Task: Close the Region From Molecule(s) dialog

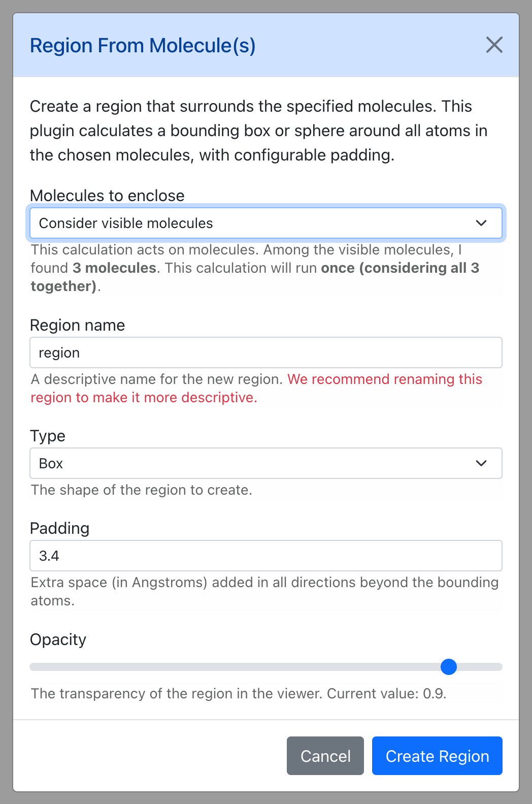Action: tap(494, 45)
